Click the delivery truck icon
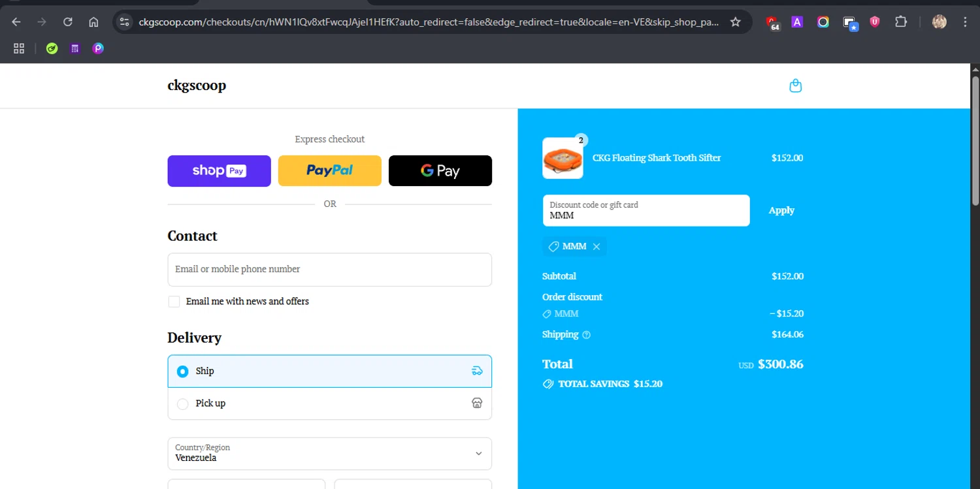 (477, 371)
